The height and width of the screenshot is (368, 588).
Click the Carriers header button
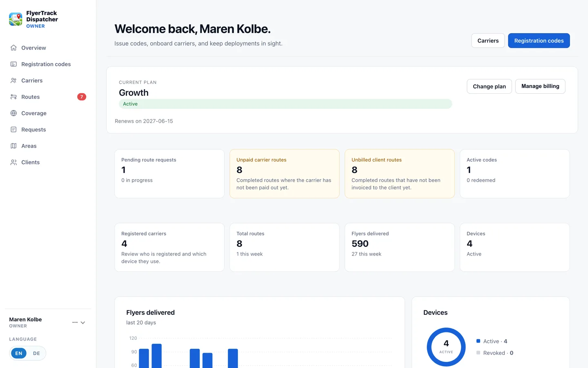(488, 40)
